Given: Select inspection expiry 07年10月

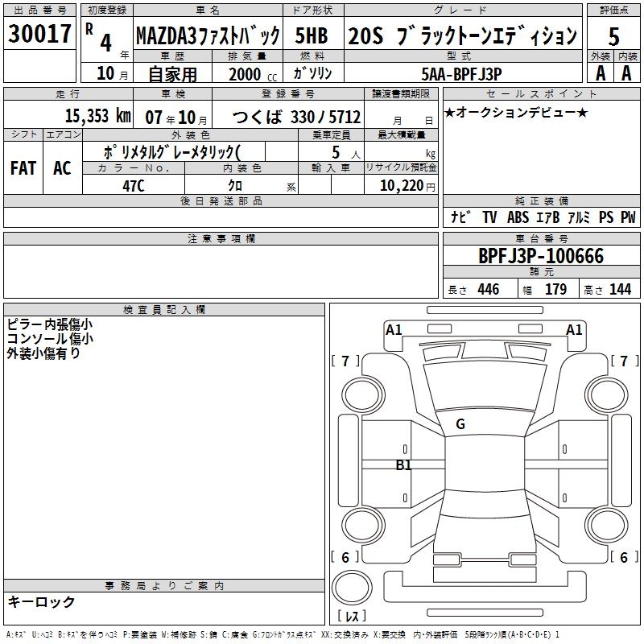Looking at the screenshot, I should (176, 118).
